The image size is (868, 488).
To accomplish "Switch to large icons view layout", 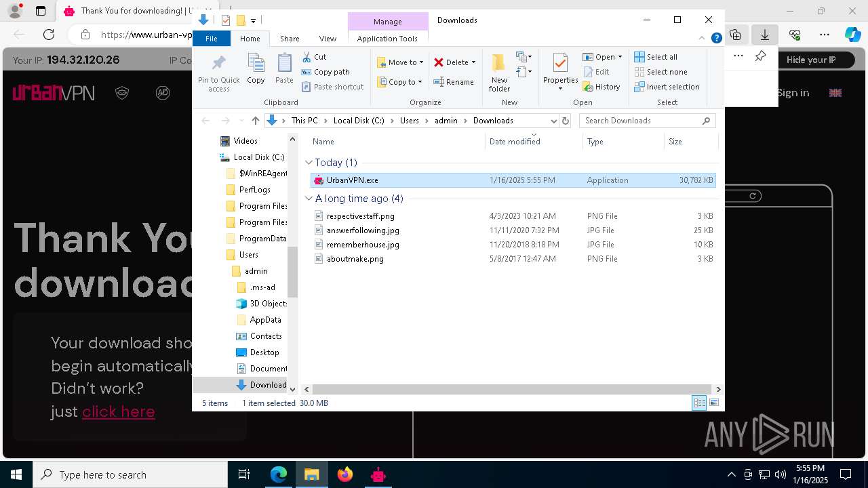I will tap(713, 403).
